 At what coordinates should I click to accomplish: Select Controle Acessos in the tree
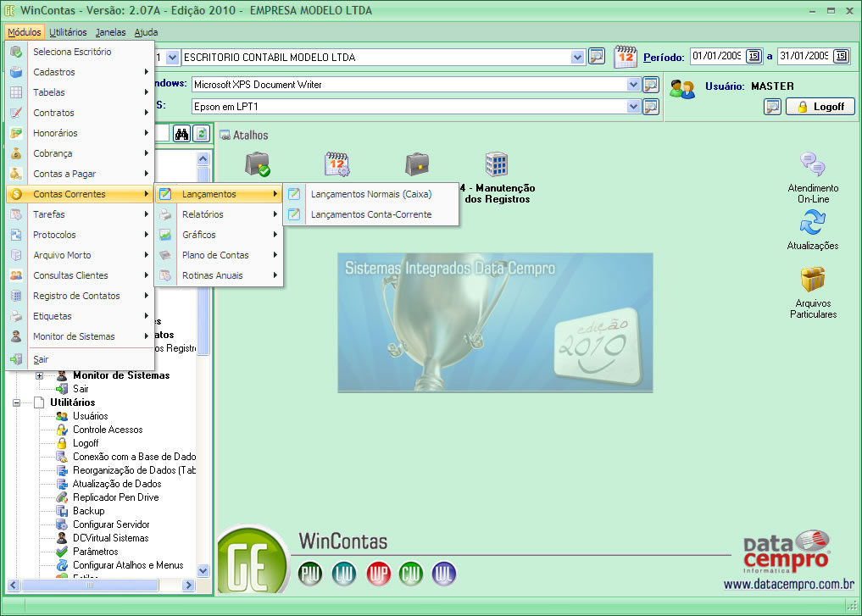(x=108, y=430)
